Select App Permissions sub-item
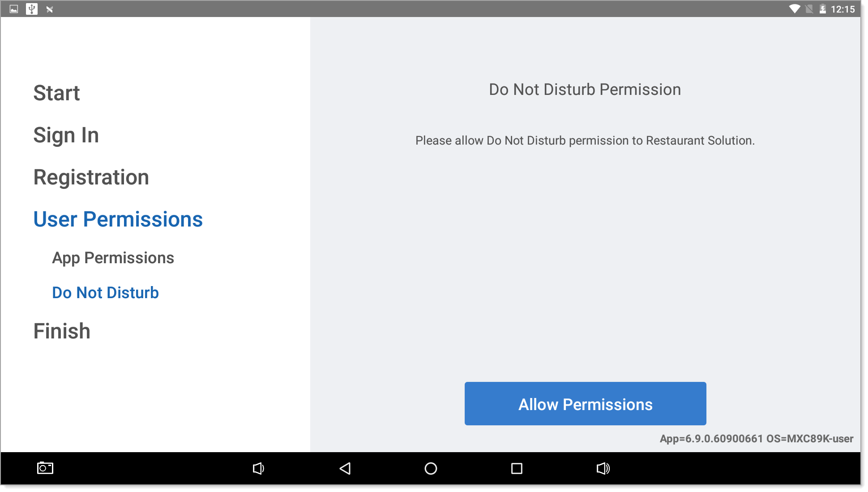868x492 pixels. pyautogui.click(x=114, y=257)
